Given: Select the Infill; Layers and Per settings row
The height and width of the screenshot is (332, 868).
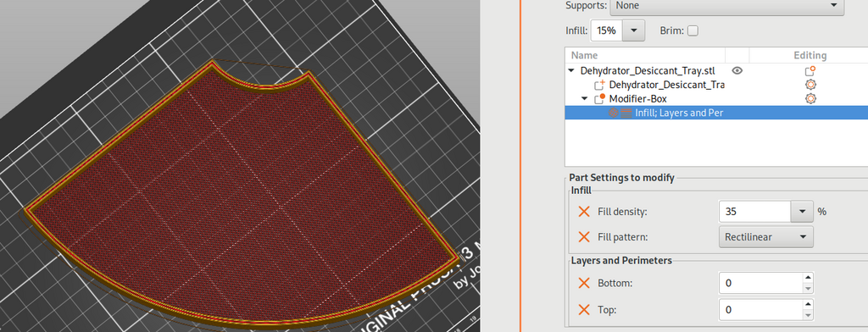Looking at the screenshot, I should tap(716, 113).
